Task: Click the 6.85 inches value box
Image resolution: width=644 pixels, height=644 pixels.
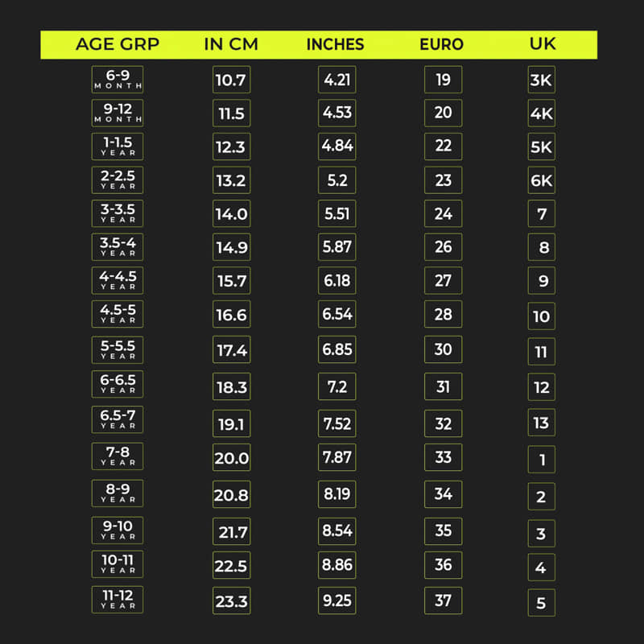Action: pyautogui.click(x=337, y=349)
